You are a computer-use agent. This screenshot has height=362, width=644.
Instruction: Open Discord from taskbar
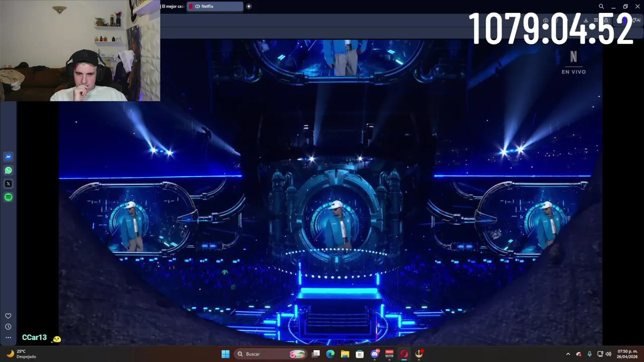(374, 354)
